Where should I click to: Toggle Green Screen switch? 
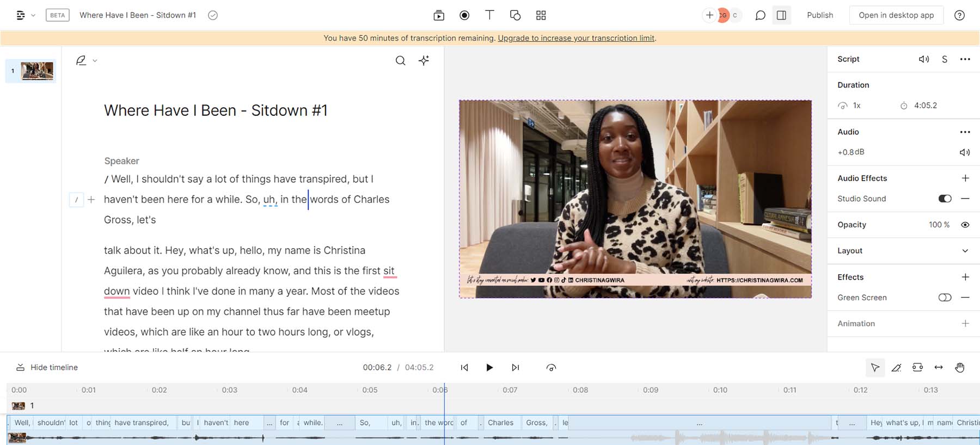945,298
